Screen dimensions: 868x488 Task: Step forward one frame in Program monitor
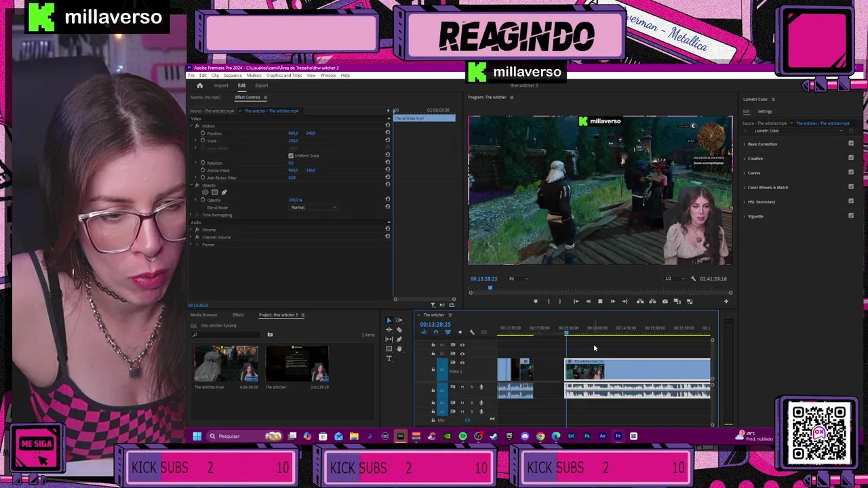(613, 301)
